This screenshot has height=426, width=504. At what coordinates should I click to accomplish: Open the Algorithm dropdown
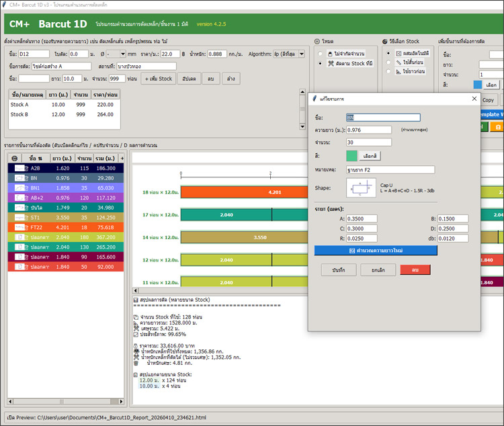[289, 53]
